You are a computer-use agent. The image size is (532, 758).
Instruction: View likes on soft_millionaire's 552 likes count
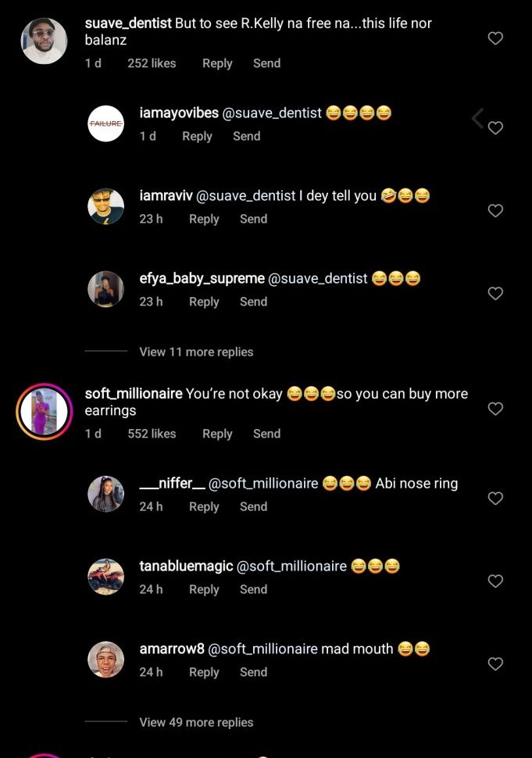[x=152, y=434]
